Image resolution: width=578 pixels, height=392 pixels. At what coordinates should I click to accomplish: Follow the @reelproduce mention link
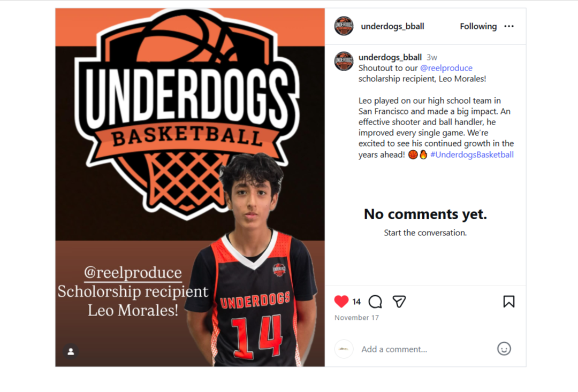[x=446, y=68]
